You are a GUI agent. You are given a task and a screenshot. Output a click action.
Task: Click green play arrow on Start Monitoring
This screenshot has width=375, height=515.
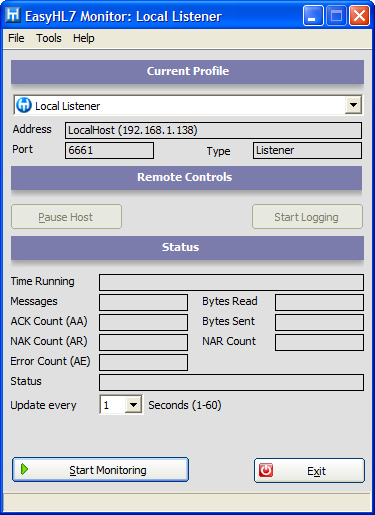click(x=24, y=469)
